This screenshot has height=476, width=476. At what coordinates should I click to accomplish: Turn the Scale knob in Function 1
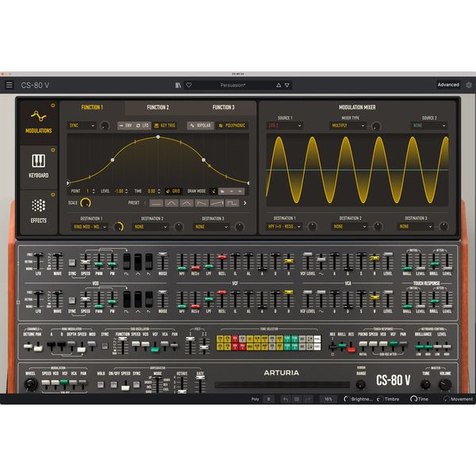86,202
